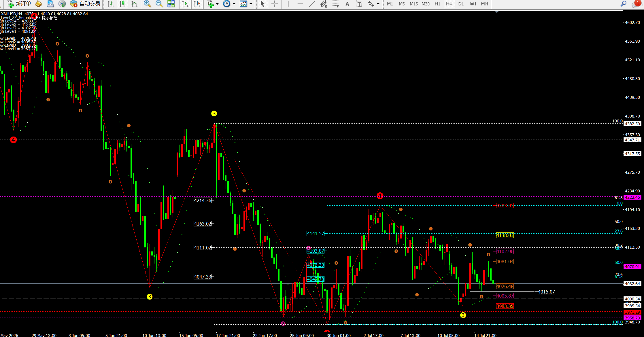Click the magenta 4222.45 price axis tag
Image resolution: width=644 pixels, height=337 pixels.
[x=632, y=197]
